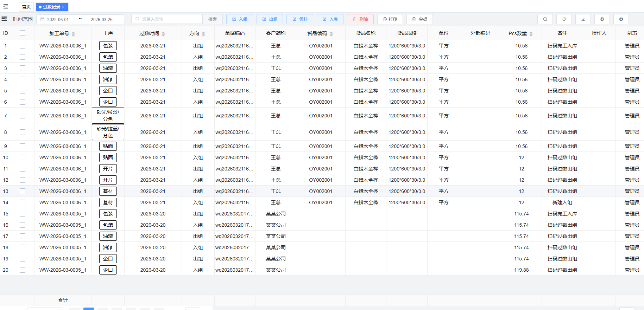Tick the select-all checkbox in header

23,33
